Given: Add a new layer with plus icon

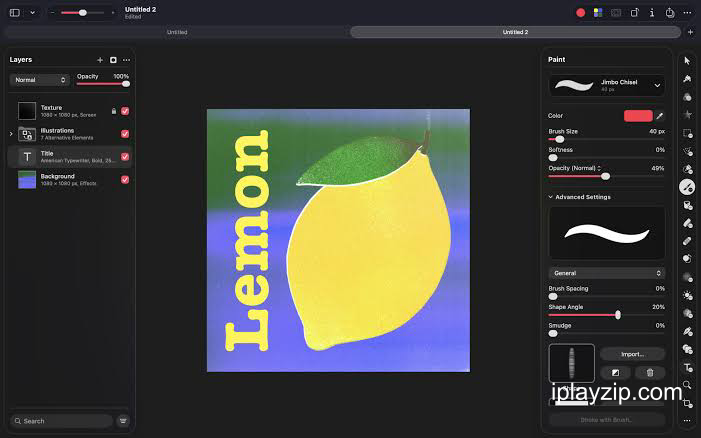Looking at the screenshot, I should click(100, 60).
